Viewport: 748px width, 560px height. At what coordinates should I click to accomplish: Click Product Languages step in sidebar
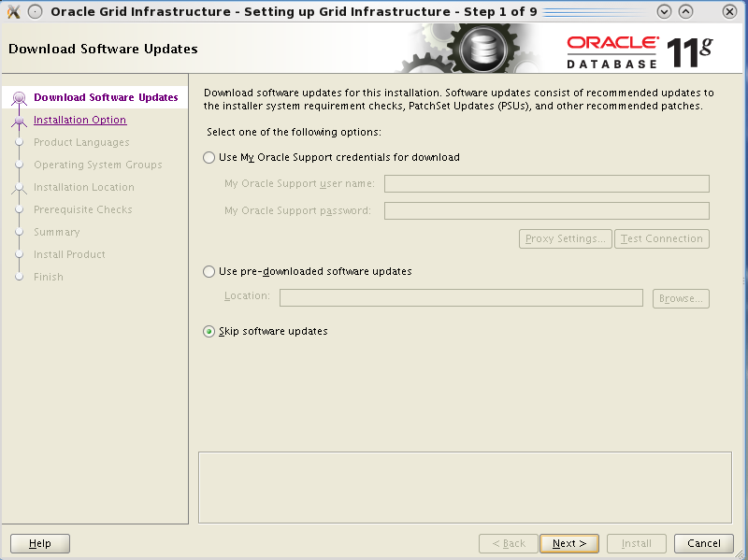tap(81, 142)
